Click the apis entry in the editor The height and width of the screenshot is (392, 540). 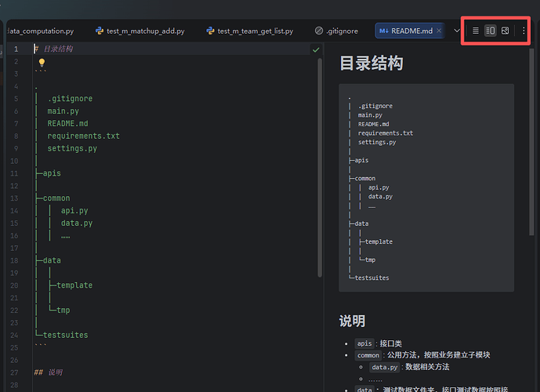pos(52,173)
